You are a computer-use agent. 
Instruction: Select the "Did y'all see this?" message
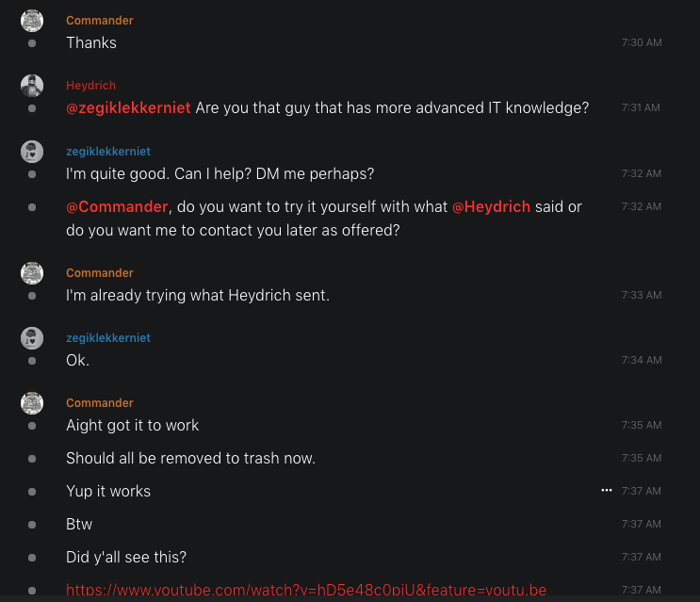[126, 557]
